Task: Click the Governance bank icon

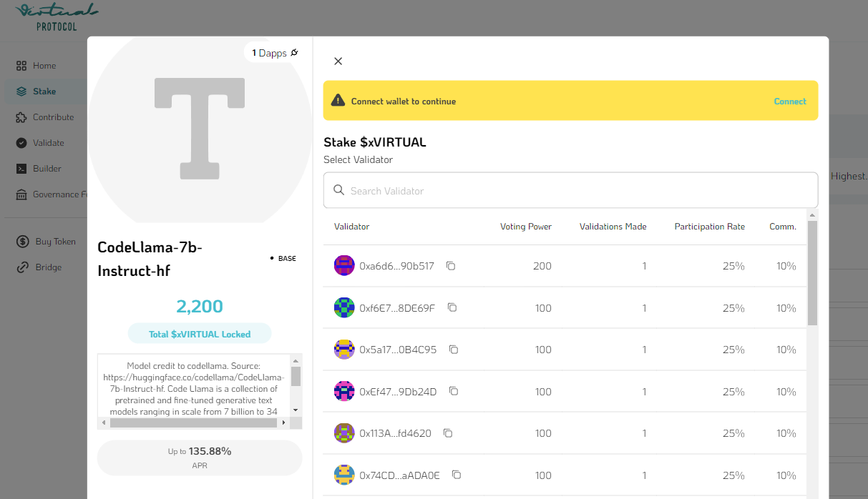Action: pos(21,194)
